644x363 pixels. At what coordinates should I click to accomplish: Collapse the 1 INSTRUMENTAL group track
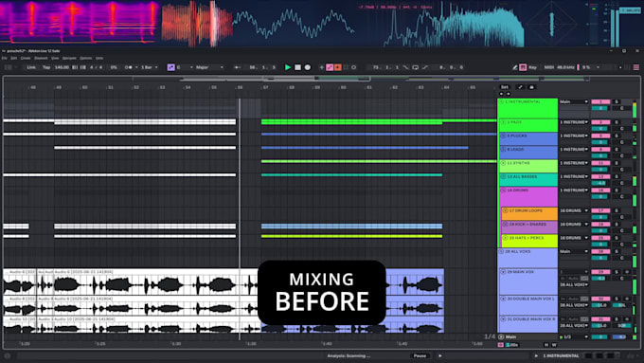coord(501,101)
